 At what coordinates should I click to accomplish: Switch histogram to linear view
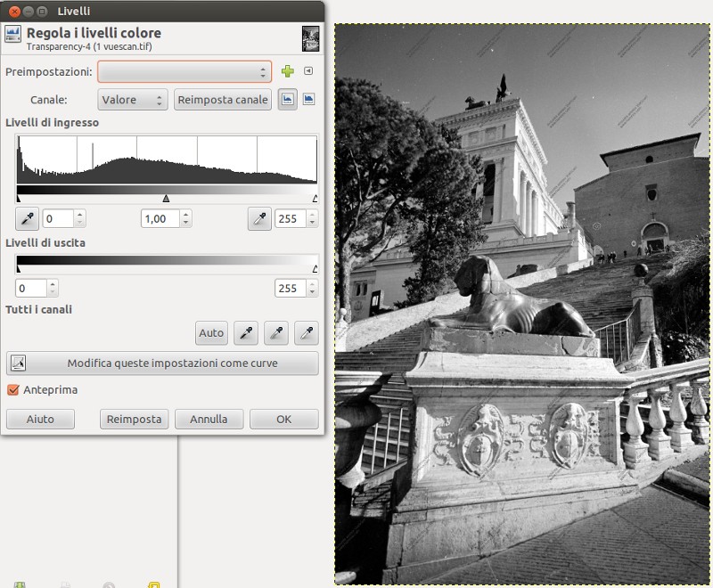pos(288,100)
